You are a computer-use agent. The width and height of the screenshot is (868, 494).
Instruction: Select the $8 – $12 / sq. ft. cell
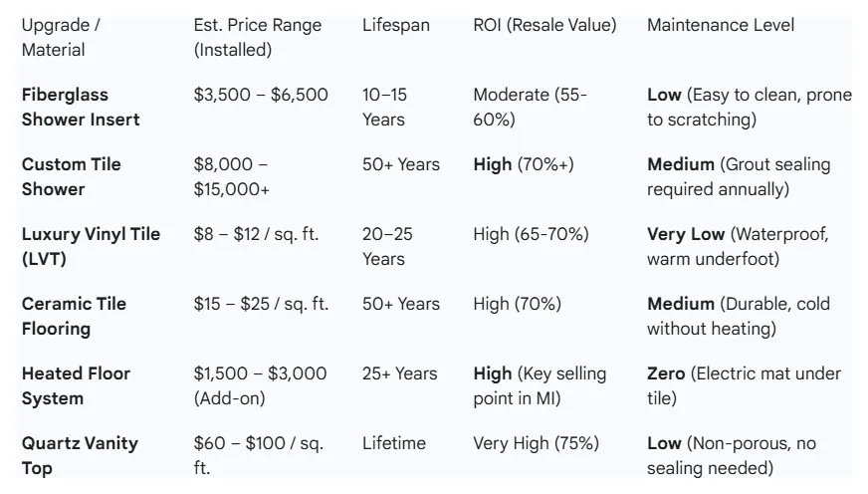coord(256,234)
